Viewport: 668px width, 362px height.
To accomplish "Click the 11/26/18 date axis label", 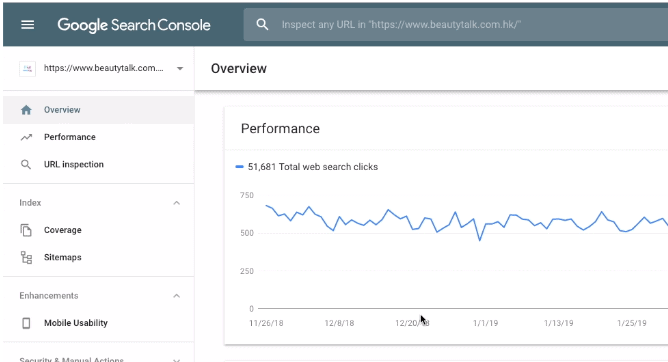I will [266, 323].
